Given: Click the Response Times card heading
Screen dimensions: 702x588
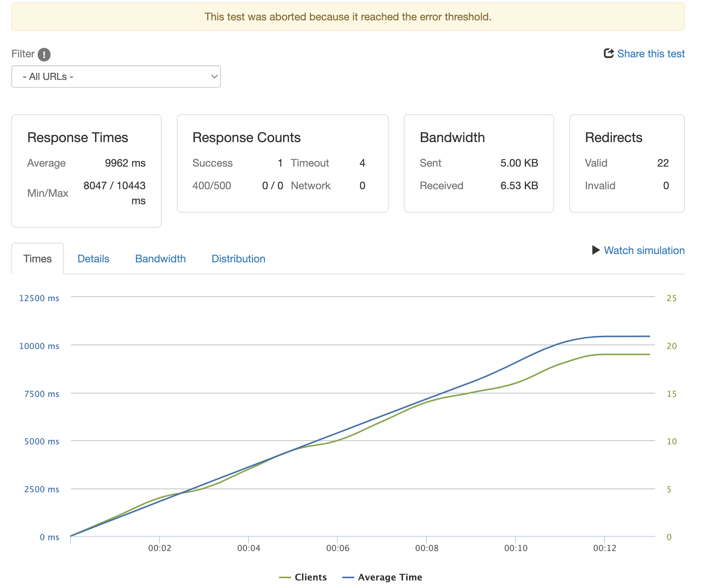Looking at the screenshot, I should pos(78,138).
